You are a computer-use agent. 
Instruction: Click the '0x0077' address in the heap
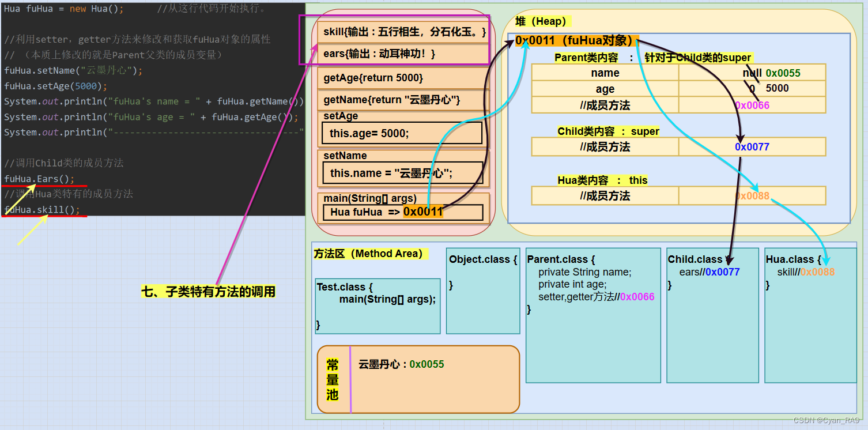[x=752, y=147]
